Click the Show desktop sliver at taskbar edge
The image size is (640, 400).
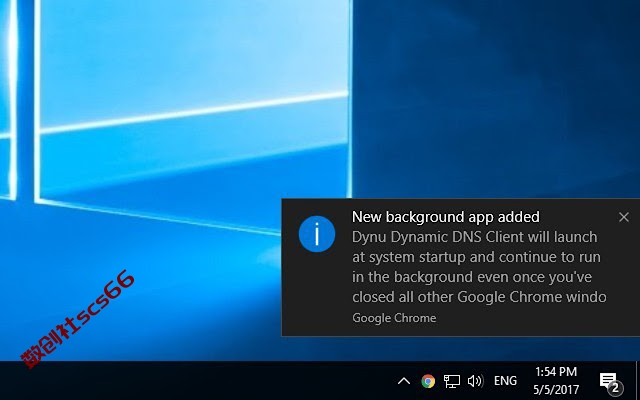point(638,380)
